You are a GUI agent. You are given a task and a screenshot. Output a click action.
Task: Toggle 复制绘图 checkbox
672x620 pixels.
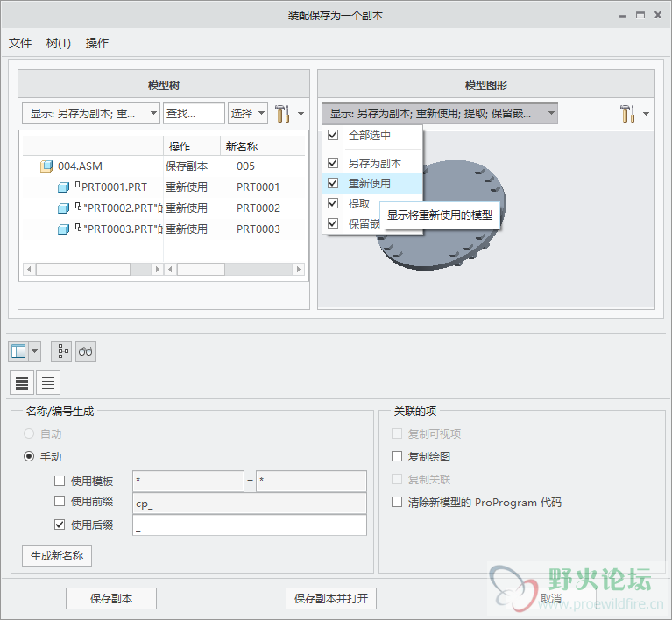[x=397, y=456]
